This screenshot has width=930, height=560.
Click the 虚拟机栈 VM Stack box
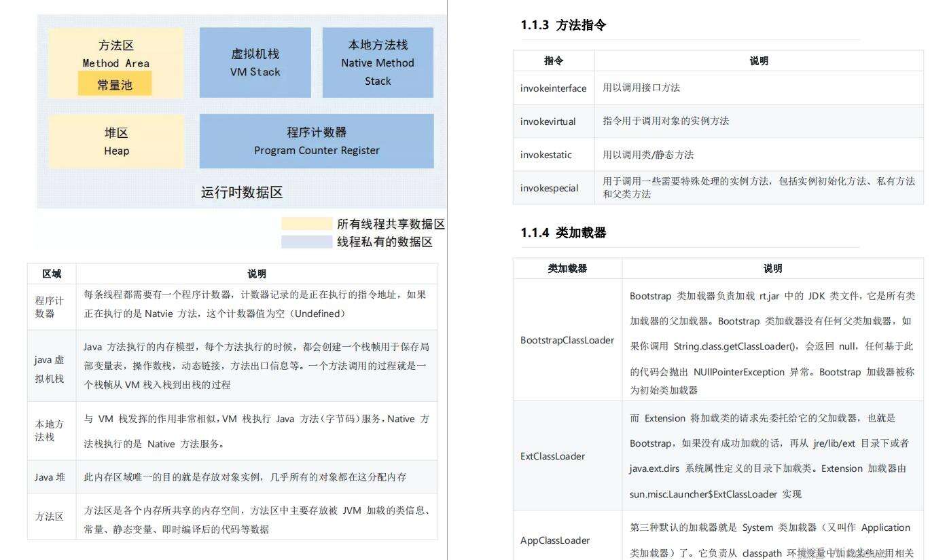coord(255,62)
